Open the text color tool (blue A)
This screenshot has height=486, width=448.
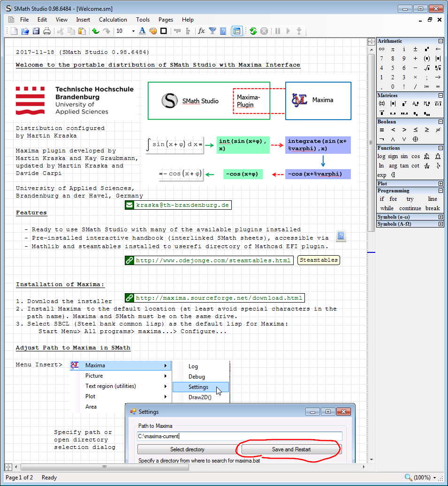coord(142,31)
